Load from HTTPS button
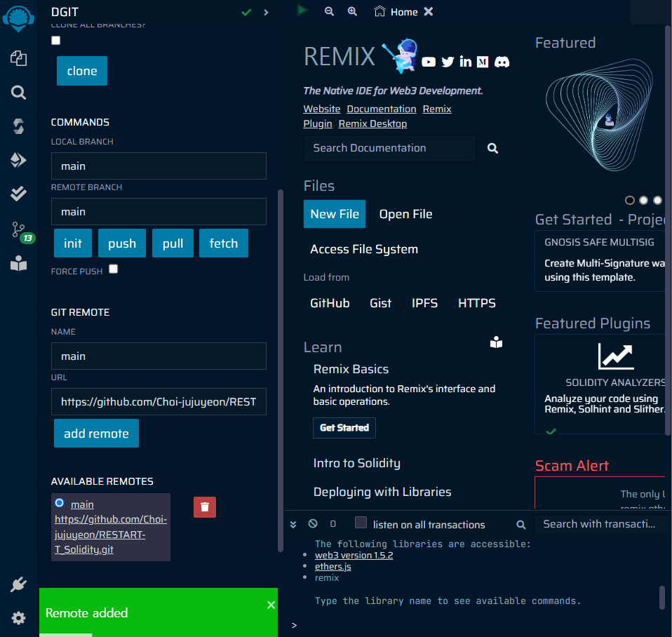This screenshot has height=637, width=672. (477, 304)
